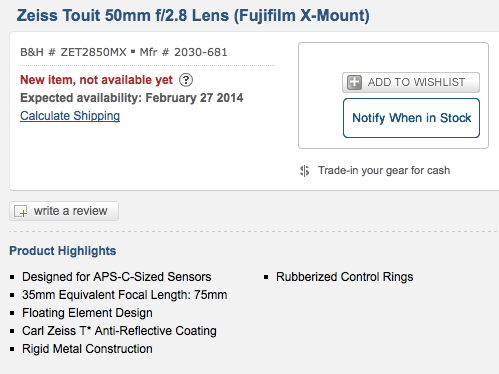Click New item, not available yet notice
The width and height of the screenshot is (499, 374).
coord(96,80)
